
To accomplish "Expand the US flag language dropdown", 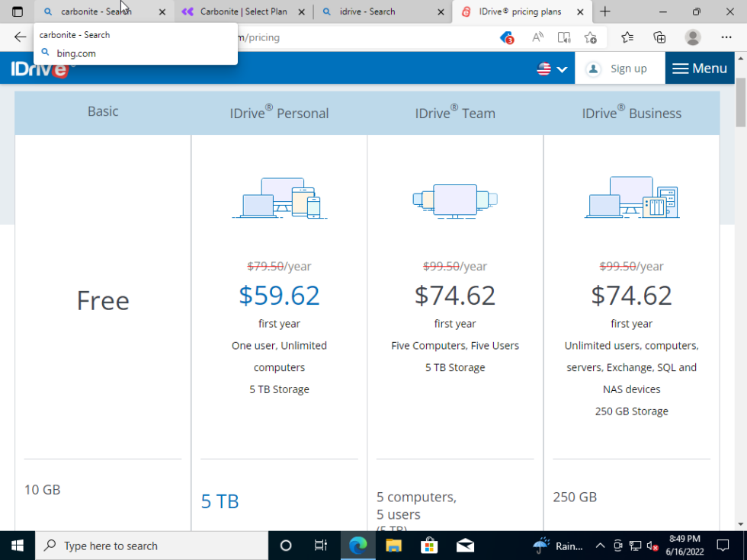I will tap(552, 69).
